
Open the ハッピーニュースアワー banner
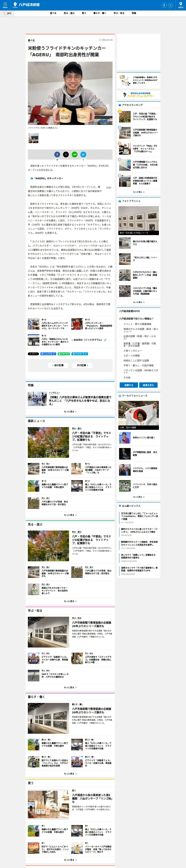pyautogui.click(x=139, y=95)
